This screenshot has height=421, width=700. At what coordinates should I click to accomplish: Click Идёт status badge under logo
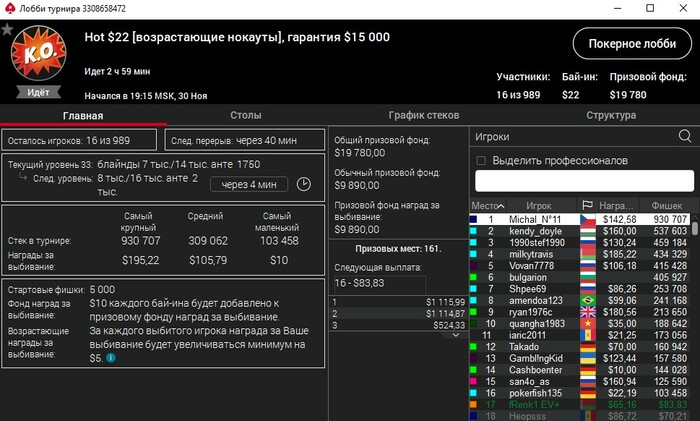coord(38,92)
